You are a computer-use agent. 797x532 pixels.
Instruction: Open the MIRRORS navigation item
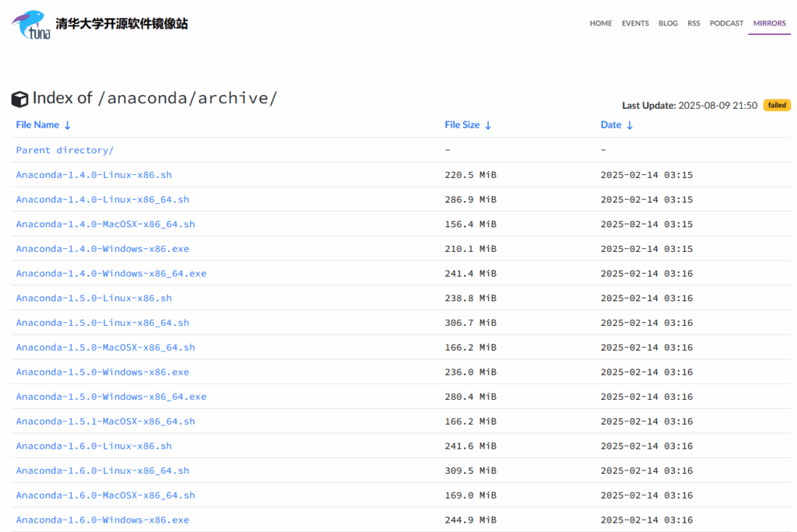pos(769,23)
